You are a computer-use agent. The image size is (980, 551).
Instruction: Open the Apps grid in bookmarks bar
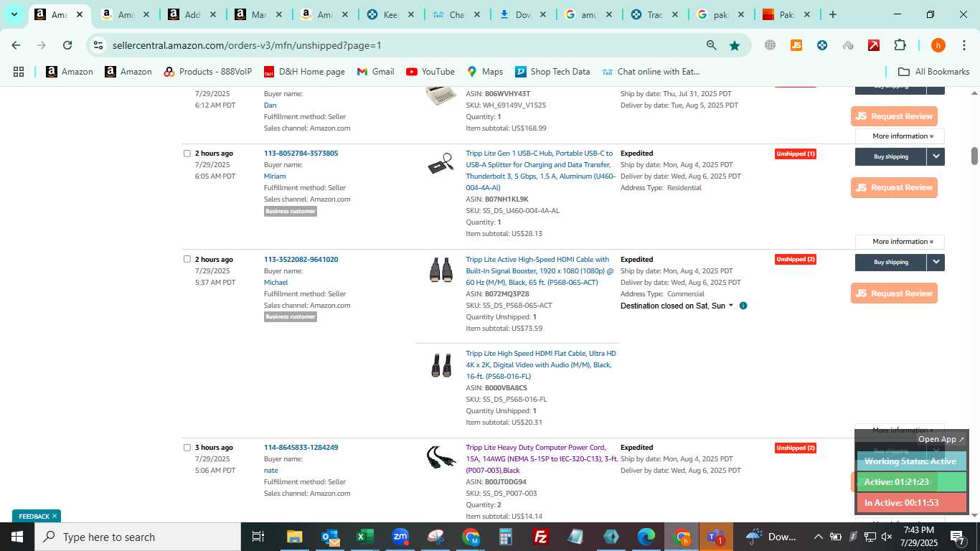click(x=19, y=72)
